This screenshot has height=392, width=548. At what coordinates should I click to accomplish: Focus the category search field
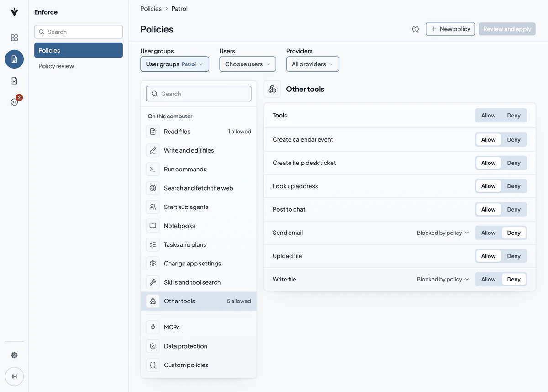(199, 94)
